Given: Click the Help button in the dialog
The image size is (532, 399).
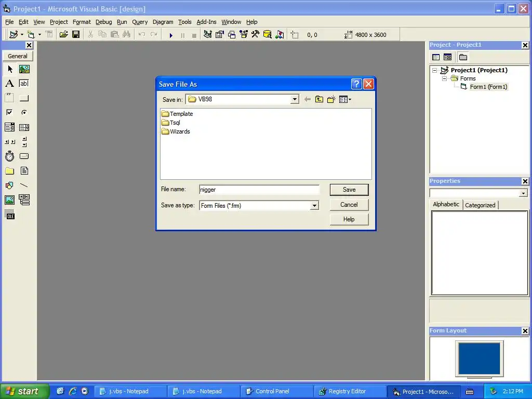Looking at the screenshot, I should (349, 219).
